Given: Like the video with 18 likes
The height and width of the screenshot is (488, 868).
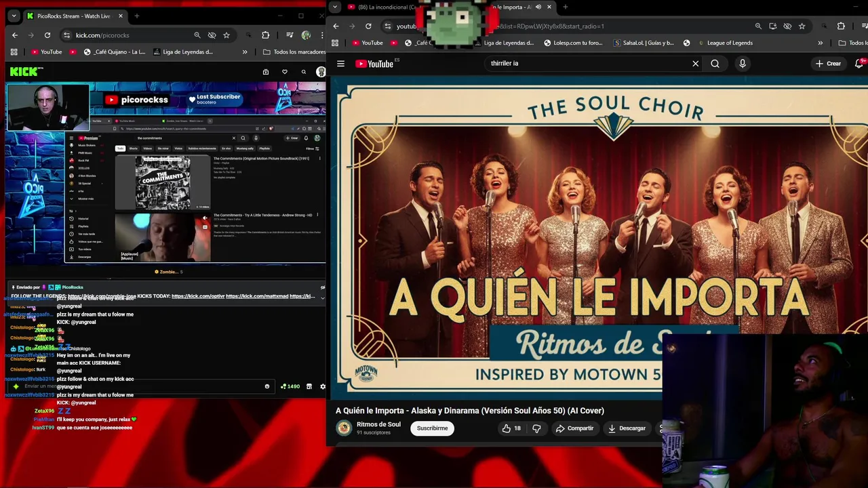Looking at the screenshot, I should point(512,428).
